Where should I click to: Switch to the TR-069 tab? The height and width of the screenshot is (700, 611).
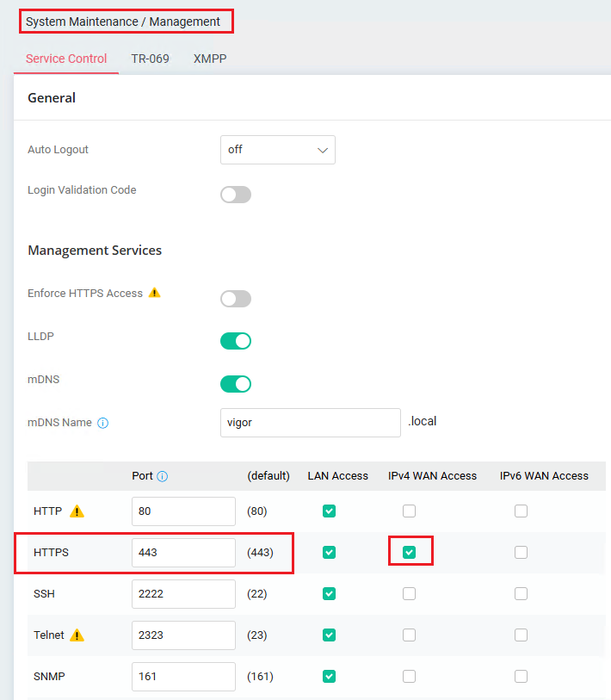[150, 59]
